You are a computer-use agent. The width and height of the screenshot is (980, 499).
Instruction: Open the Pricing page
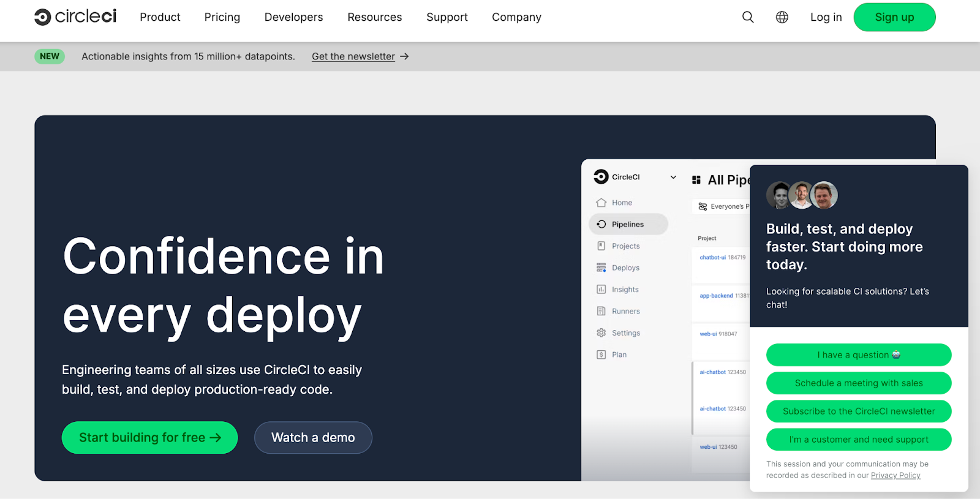pyautogui.click(x=222, y=17)
